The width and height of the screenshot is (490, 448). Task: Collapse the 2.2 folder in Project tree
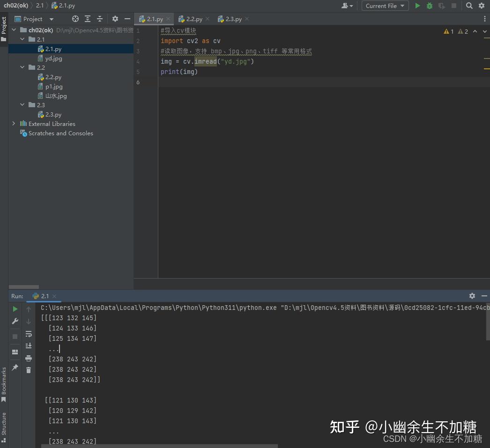(x=22, y=67)
